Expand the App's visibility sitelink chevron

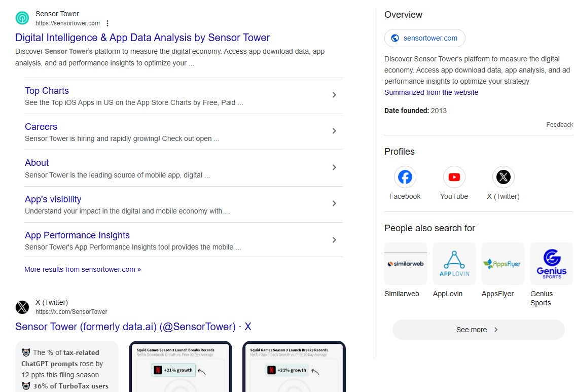tap(334, 203)
